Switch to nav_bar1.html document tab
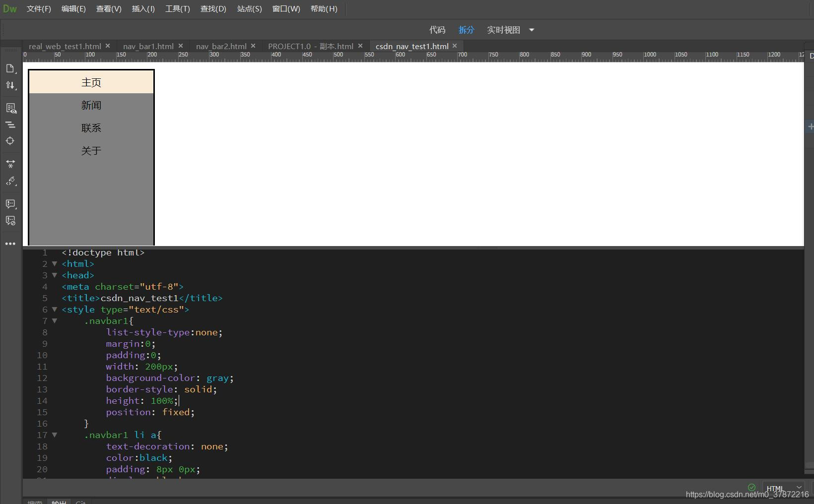 click(x=148, y=46)
